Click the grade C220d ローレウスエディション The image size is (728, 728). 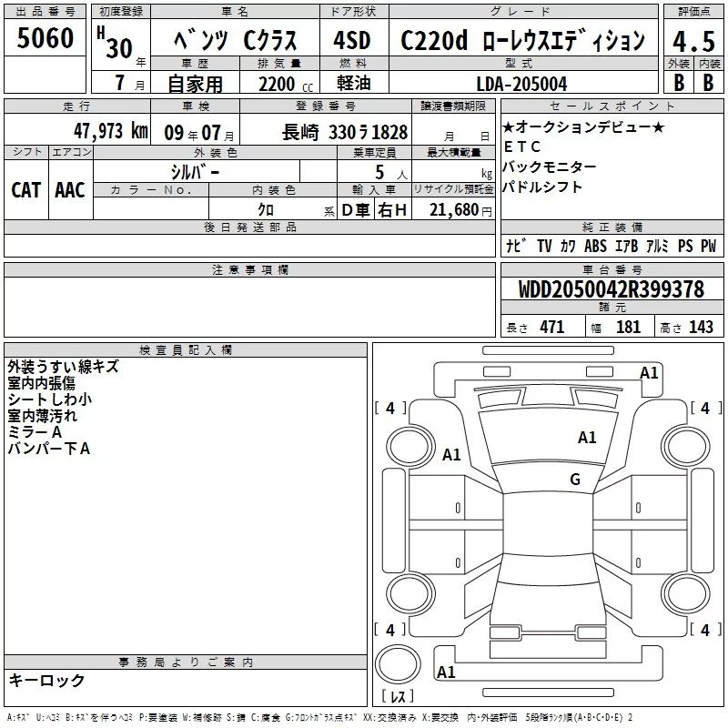523,41
